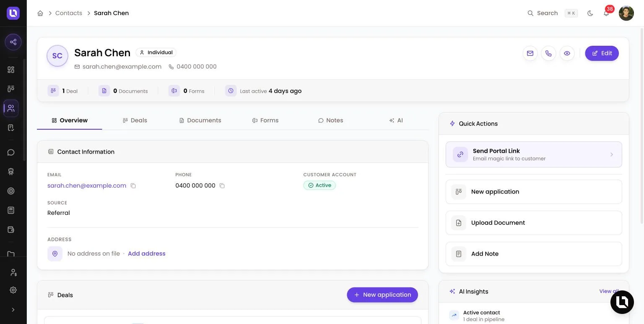Click Add Note in Quick Actions
The width and height of the screenshot is (644, 324).
tap(534, 254)
